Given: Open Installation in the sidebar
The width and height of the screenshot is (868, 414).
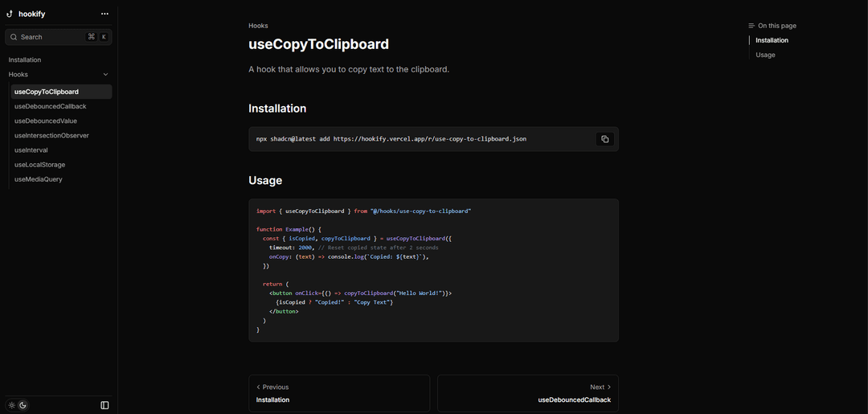Looking at the screenshot, I should (x=25, y=59).
